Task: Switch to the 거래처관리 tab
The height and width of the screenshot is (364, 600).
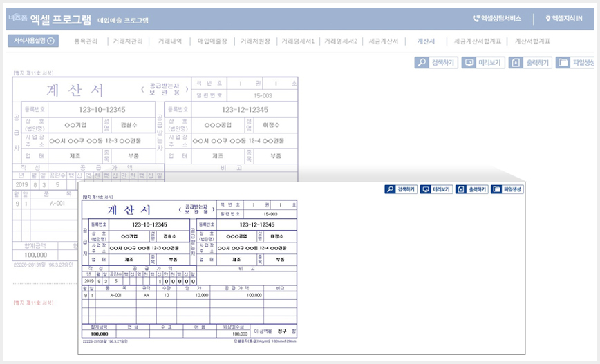Action: coord(127,41)
